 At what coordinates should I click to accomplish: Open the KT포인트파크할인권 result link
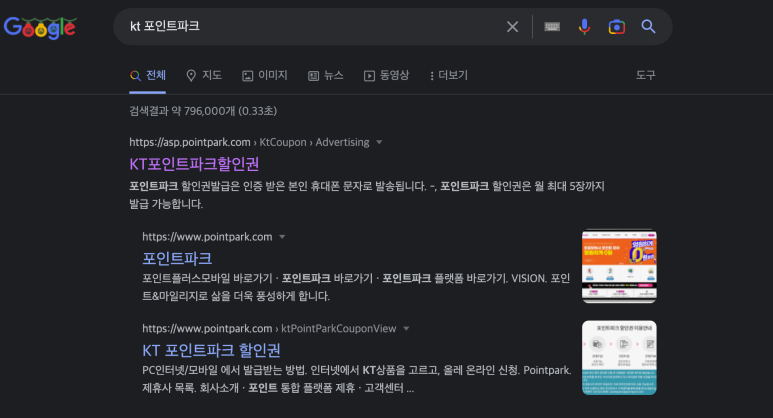click(x=194, y=164)
